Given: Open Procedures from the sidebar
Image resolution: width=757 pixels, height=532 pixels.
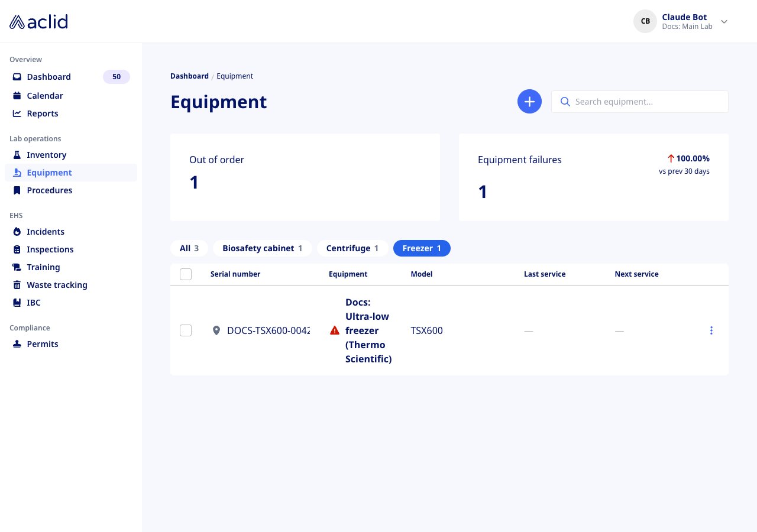Looking at the screenshot, I should click(71, 190).
